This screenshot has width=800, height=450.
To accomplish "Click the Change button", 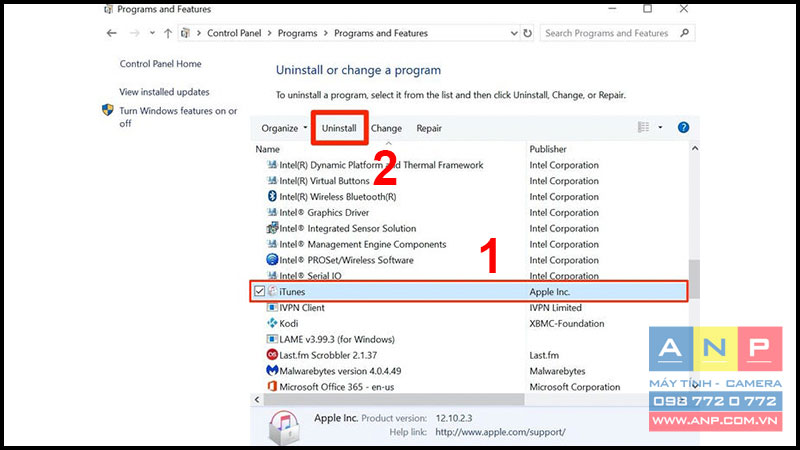I will click(x=386, y=128).
